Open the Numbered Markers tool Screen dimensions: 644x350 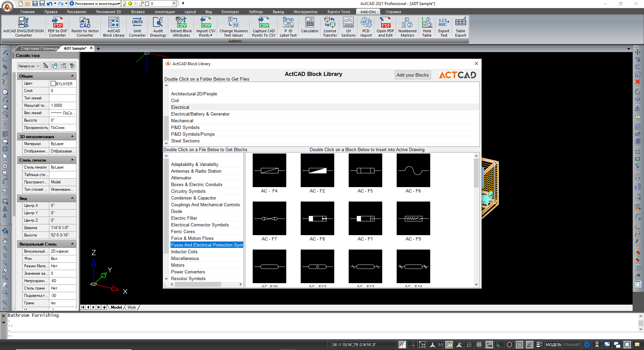[407, 27]
